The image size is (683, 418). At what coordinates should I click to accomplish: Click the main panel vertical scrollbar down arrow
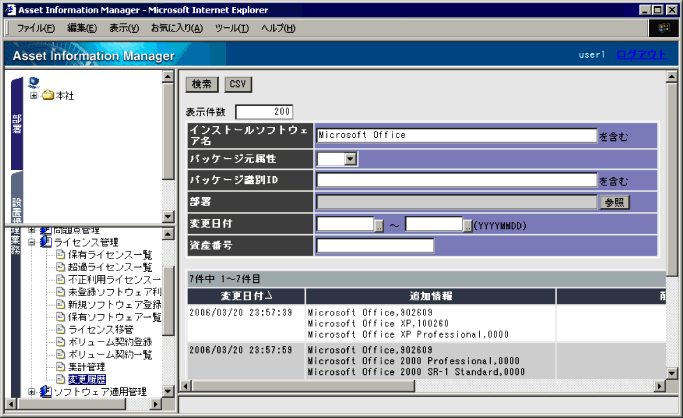click(672, 373)
